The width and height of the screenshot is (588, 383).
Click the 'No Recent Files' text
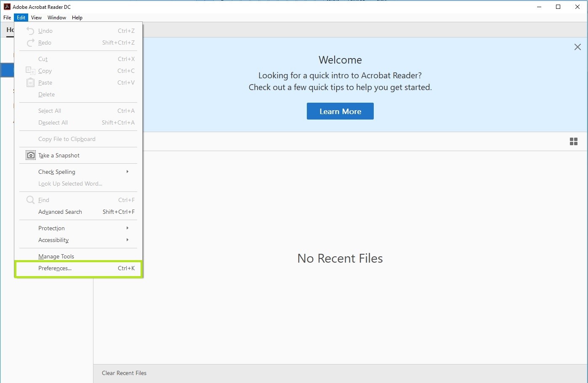[340, 258]
